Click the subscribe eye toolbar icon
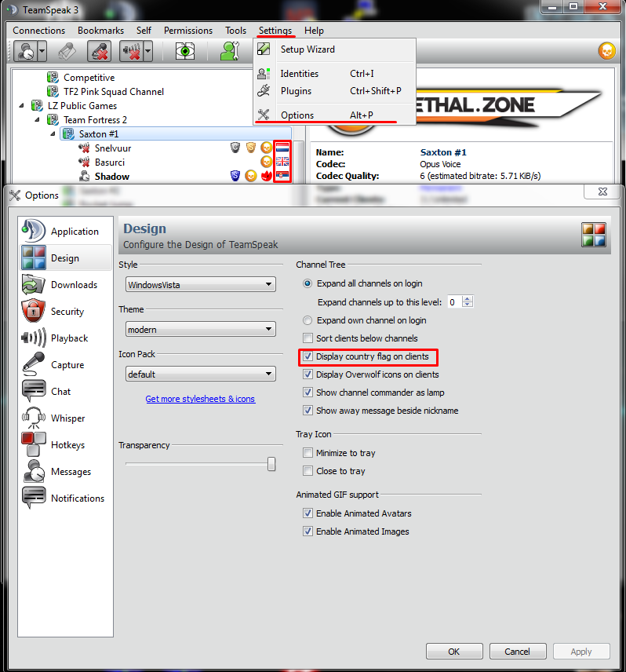 coord(185,52)
